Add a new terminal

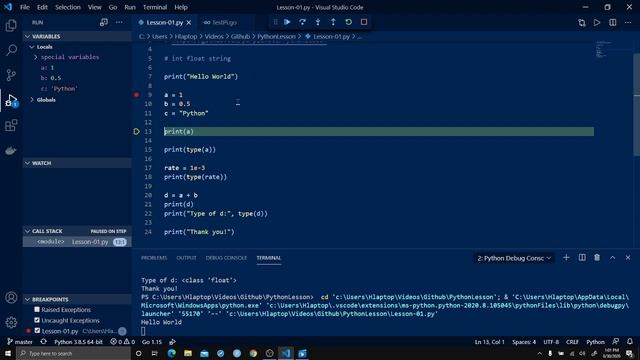[566, 258]
